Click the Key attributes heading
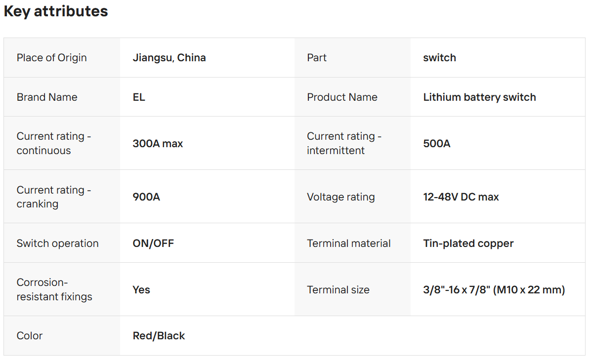The width and height of the screenshot is (590, 364). [56, 11]
